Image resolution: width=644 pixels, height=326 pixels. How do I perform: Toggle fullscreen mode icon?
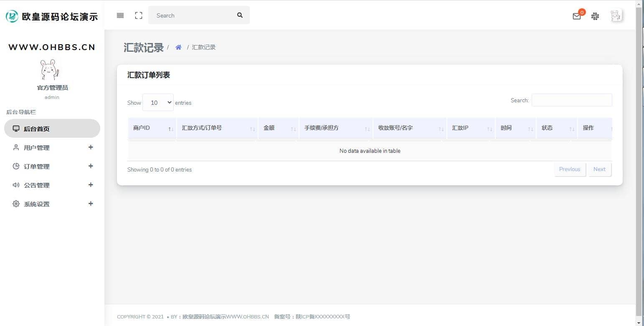point(139,15)
